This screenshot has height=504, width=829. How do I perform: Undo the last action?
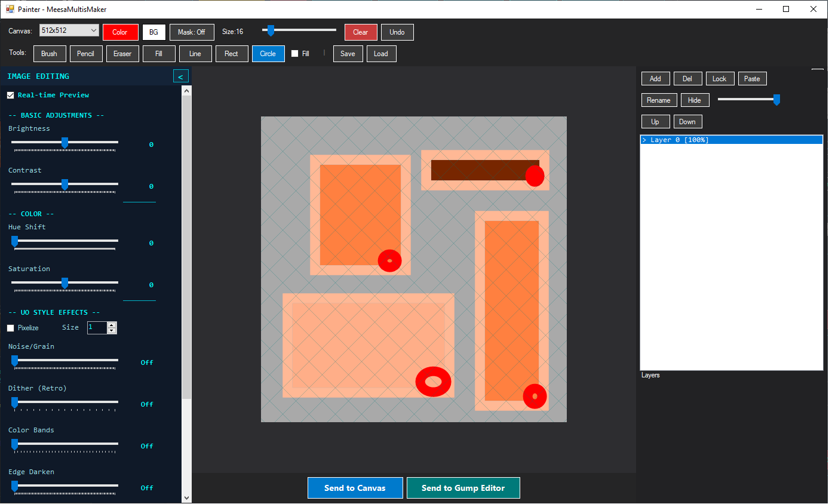click(397, 32)
